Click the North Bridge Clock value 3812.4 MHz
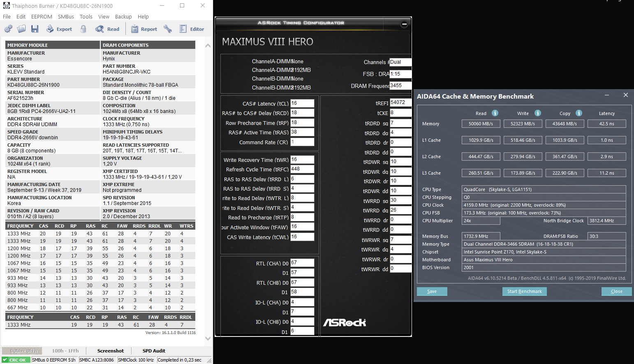This screenshot has height=364, width=634. [x=607, y=221]
